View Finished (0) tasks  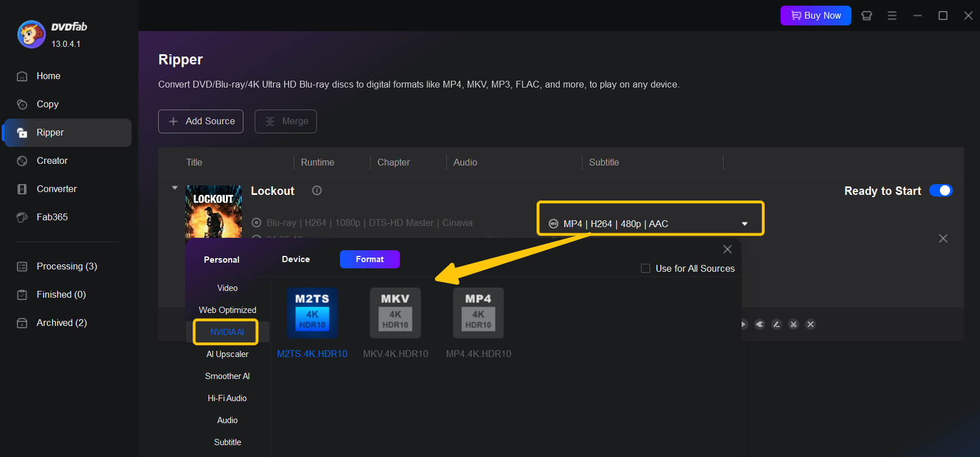pyautogui.click(x=68, y=295)
